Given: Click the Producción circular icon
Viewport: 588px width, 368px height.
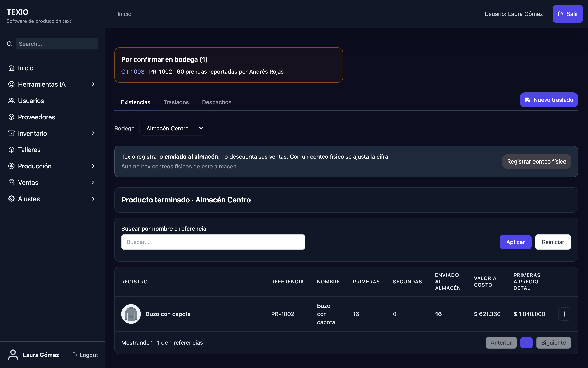Looking at the screenshot, I should coord(11,166).
